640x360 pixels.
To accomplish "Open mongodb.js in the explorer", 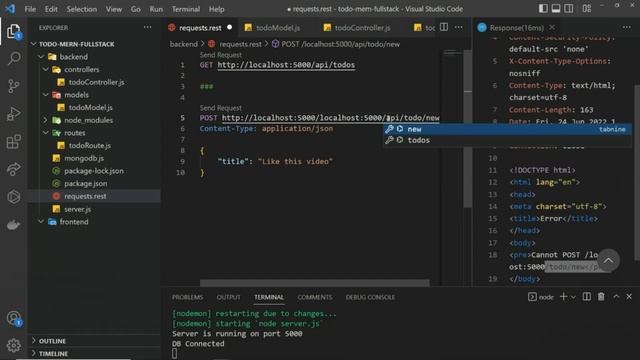I will pos(84,158).
